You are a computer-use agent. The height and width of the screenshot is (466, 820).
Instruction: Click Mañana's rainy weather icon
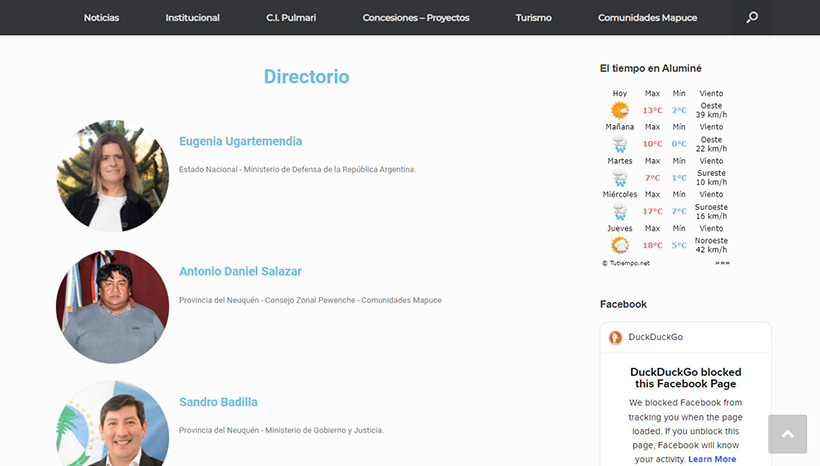[x=620, y=144]
